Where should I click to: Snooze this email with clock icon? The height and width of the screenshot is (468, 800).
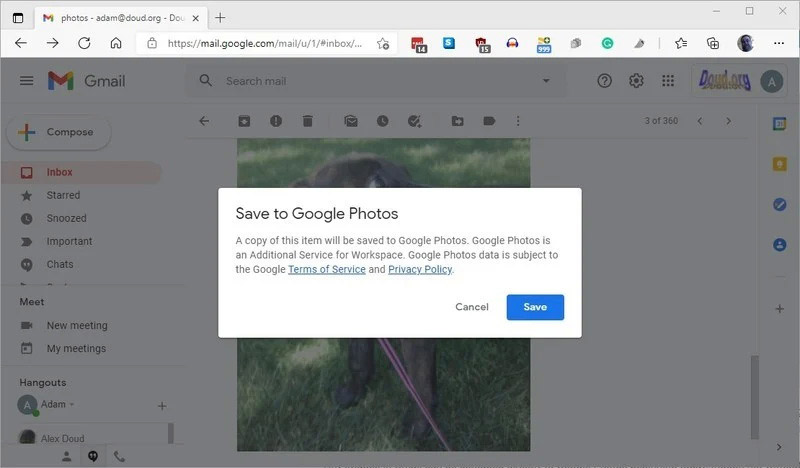[x=382, y=121]
